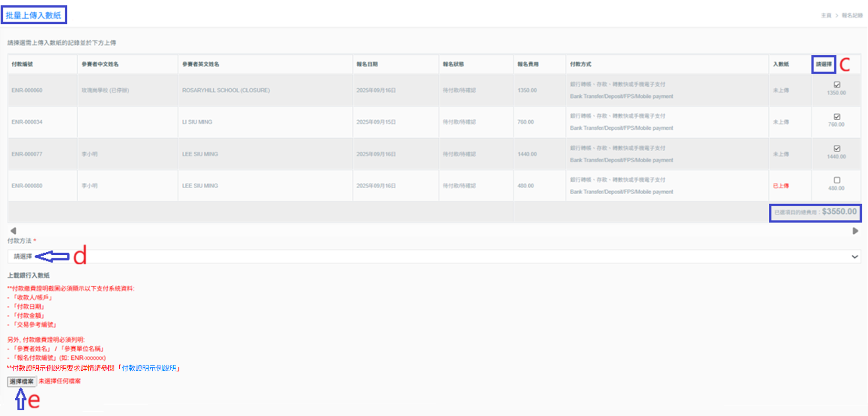Click the 報名費用 column header
This screenshot has width=868, height=416.
coord(528,64)
